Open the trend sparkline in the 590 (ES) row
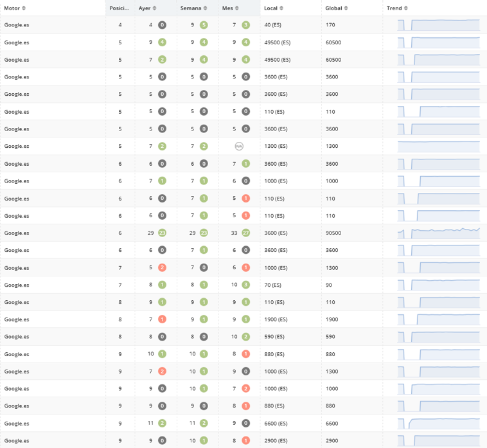 (x=439, y=337)
